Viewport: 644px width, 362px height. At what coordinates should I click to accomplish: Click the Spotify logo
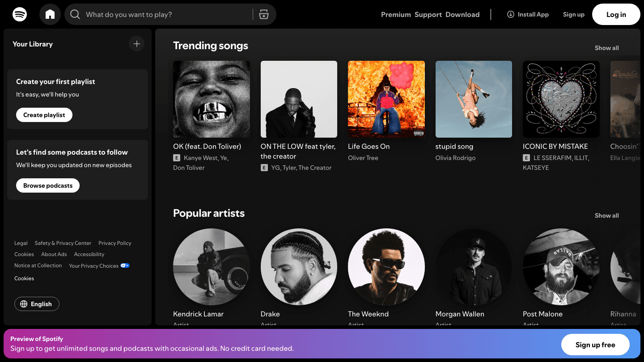[x=20, y=14]
